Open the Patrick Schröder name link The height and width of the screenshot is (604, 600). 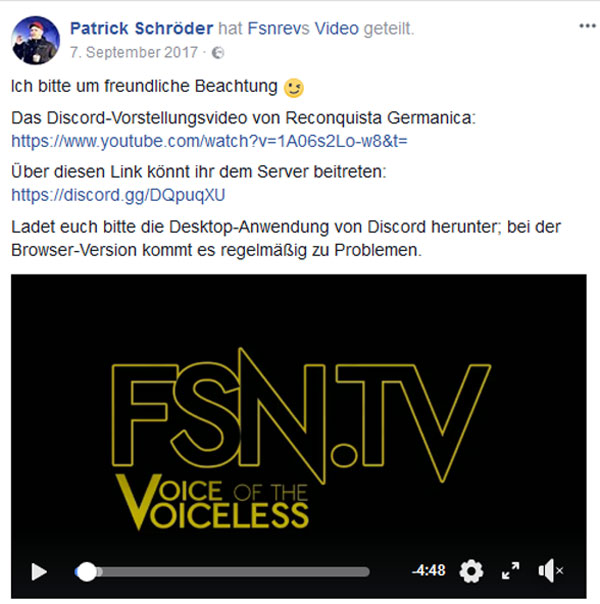141,29
